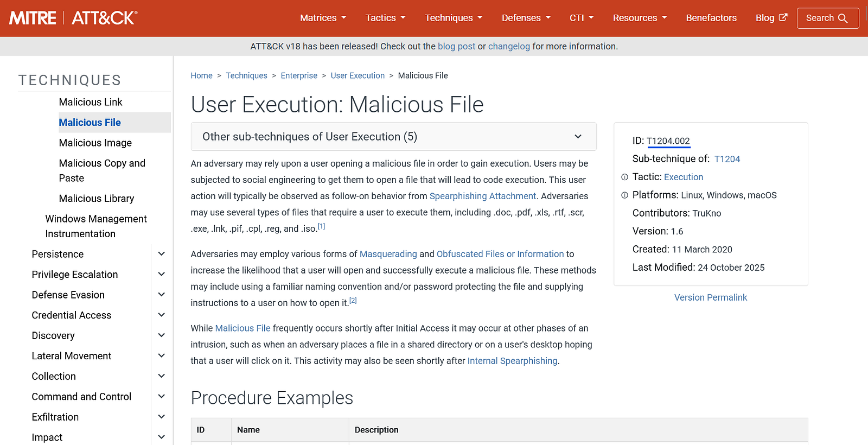This screenshot has width=868, height=445.
Task: Open the Internal Spearphishing link
Action: (513, 361)
